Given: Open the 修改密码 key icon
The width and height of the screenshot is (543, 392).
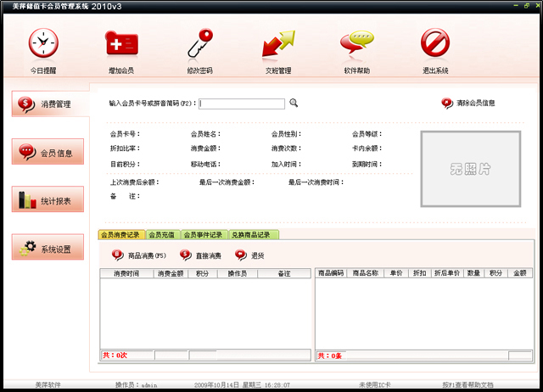Looking at the screenshot, I should (x=200, y=43).
